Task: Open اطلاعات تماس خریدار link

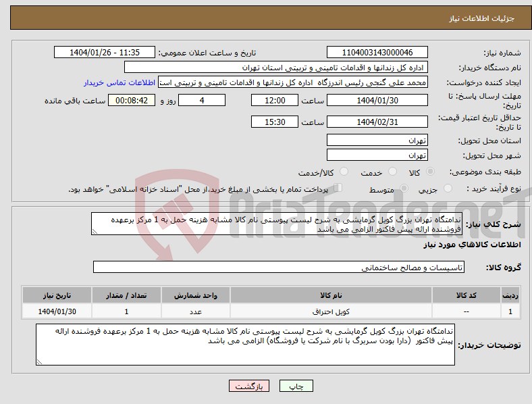Action: tap(119, 82)
